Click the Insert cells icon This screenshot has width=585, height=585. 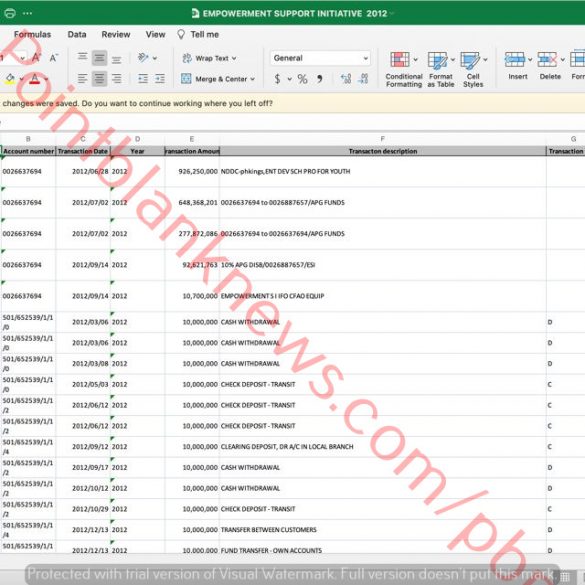(x=514, y=59)
